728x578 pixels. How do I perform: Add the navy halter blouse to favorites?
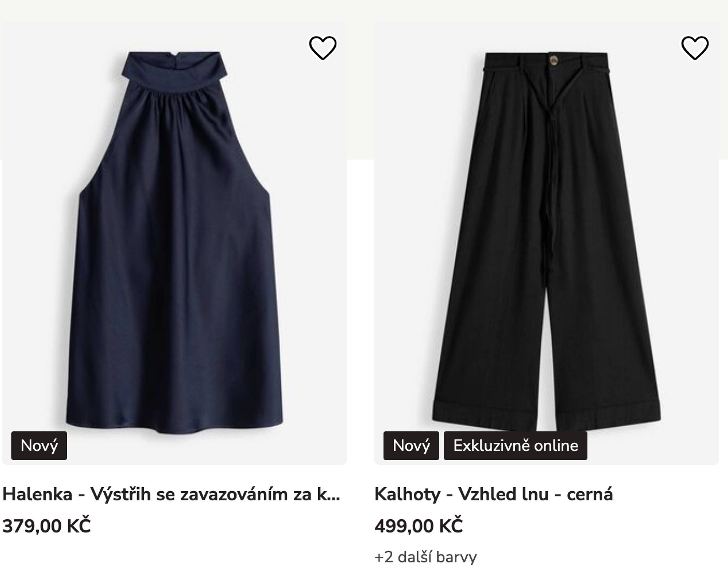(x=322, y=48)
